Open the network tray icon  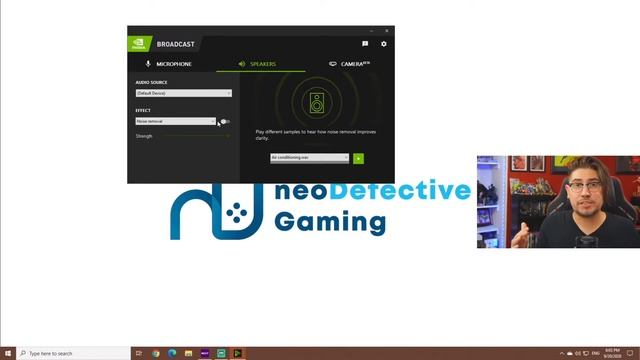pyautogui.click(x=586, y=353)
